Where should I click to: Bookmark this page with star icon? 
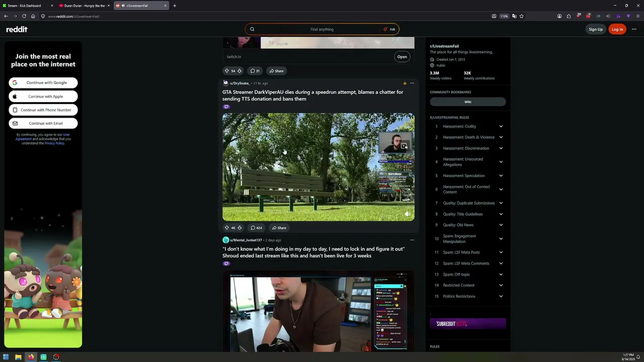(x=522, y=16)
